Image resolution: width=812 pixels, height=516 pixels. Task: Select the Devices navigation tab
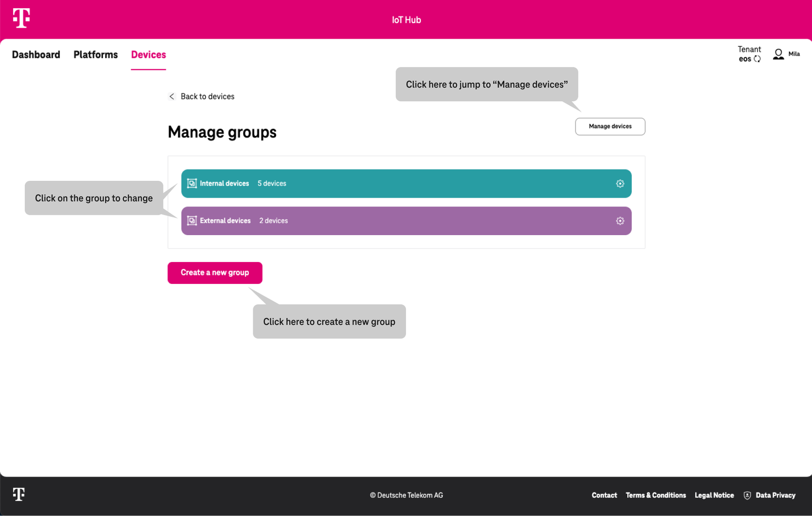tap(148, 54)
